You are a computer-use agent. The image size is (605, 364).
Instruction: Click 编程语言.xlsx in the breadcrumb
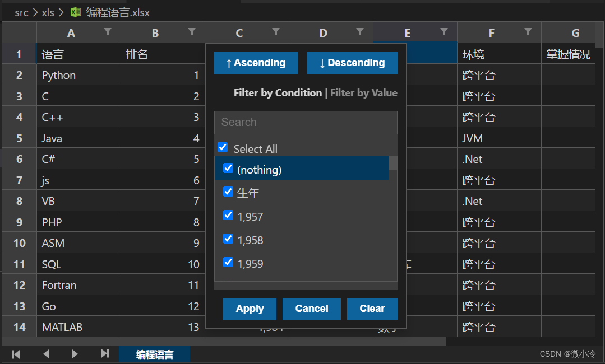[x=118, y=13]
